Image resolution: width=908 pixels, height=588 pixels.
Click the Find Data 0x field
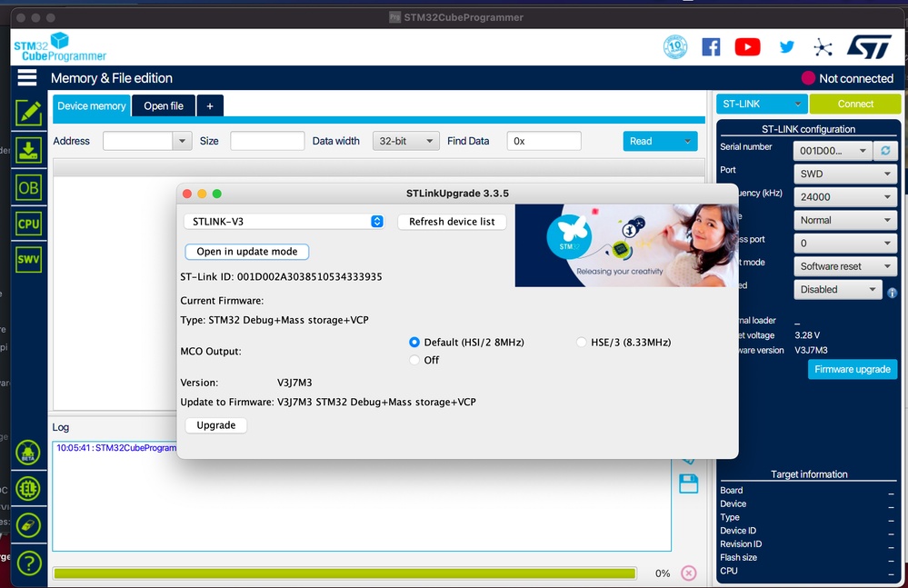tap(544, 141)
